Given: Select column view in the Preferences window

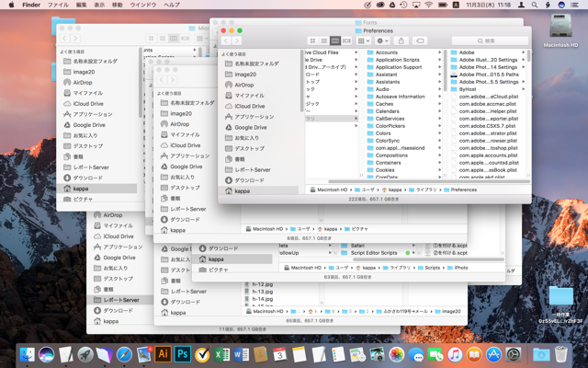Looking at the screenshot, I should [x=335, y=40].
